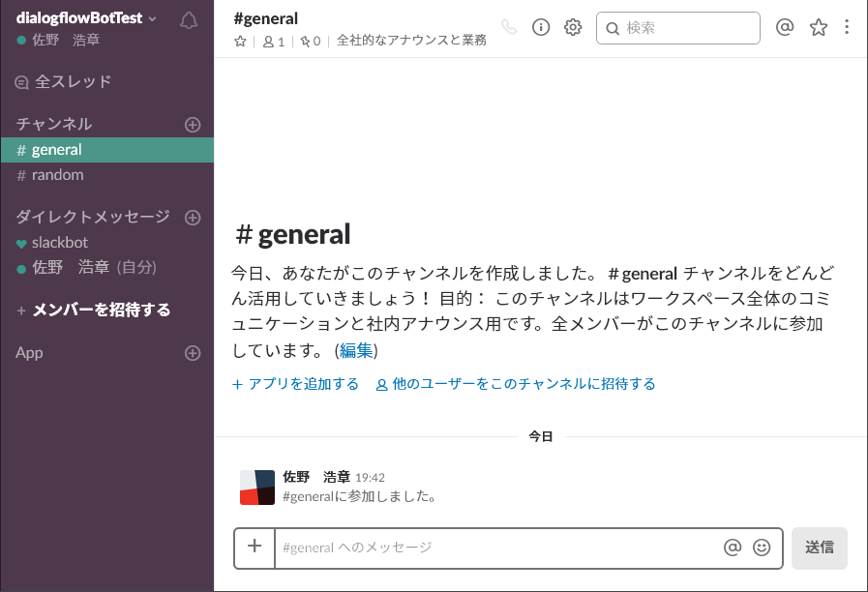
Task: Click the App section header
Action: point(29,352)
